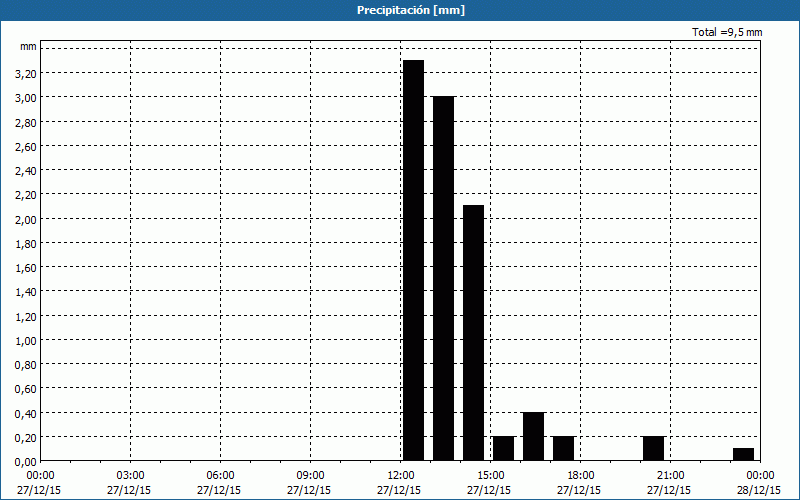Click the 0,20 bar just before 21:00
Screen dimensions: 800x500
(x=654, y=448)
